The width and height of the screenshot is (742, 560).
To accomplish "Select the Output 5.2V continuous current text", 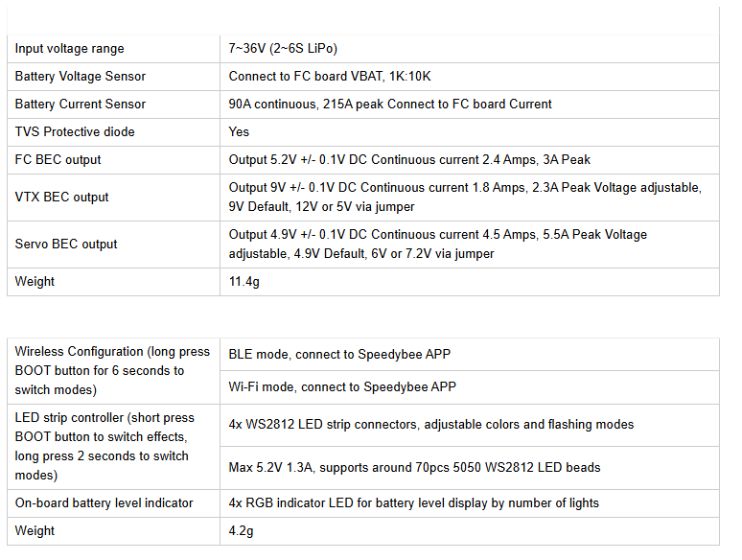I will point(428,160).
